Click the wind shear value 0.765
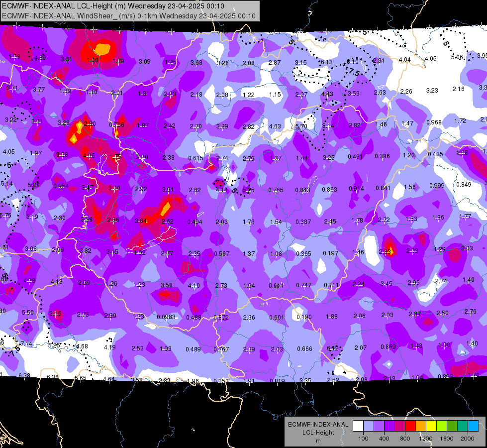The width and height of the screenshot is (487, 448). (x=276, y=190)
